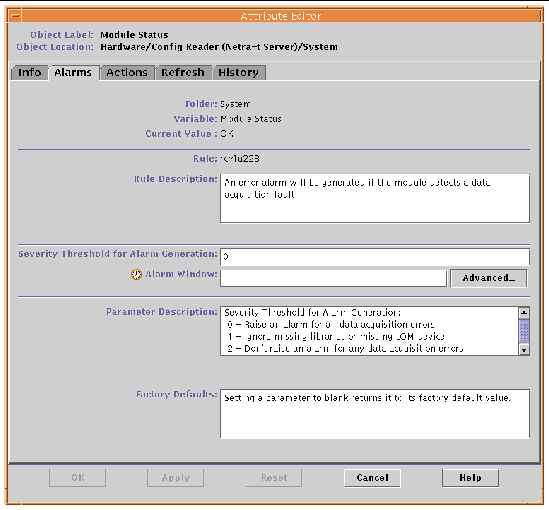
Task: Click the greyed-out OK button
Action: pyautogui.click(x=78, y=478)
